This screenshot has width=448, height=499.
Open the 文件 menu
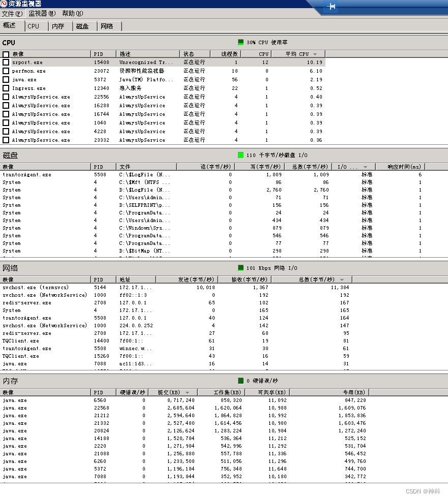click(x=12, y=13)
